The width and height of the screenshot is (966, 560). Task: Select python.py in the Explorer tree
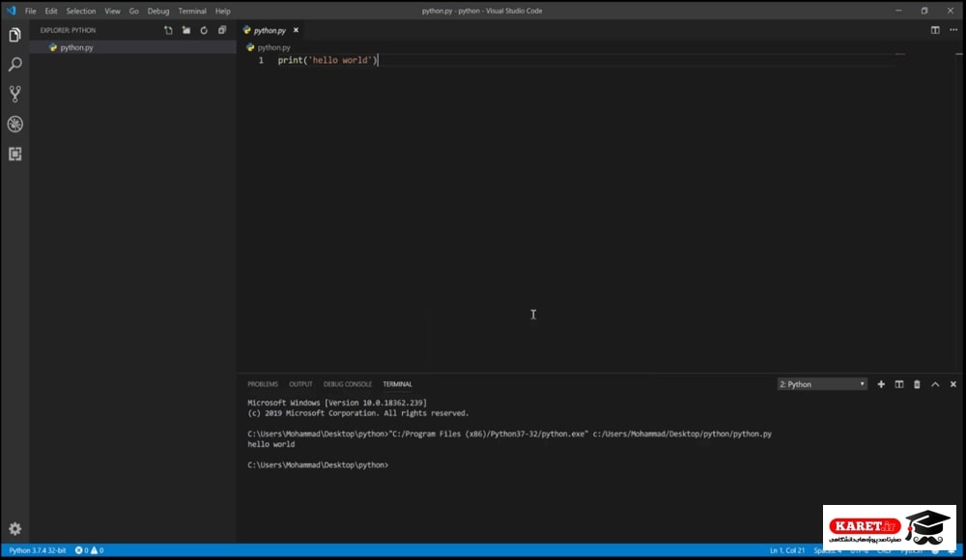coord(133,47)
